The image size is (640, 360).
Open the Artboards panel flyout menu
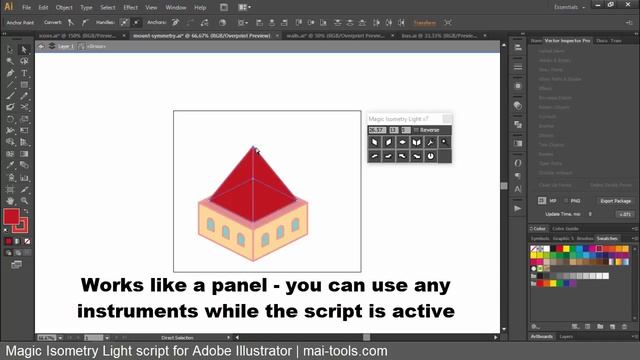pyautogui.click(x=635, y=337)
